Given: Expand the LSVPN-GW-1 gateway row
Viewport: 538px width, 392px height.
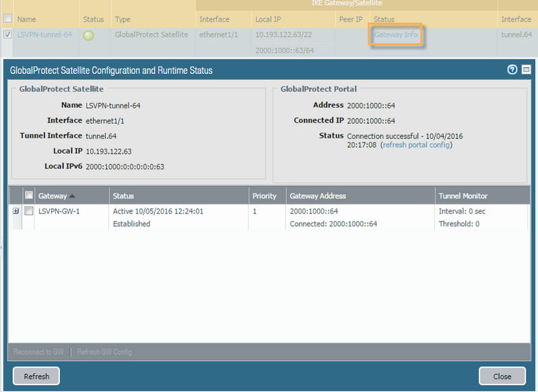Looking at the screenshot, I should point(15,211).
